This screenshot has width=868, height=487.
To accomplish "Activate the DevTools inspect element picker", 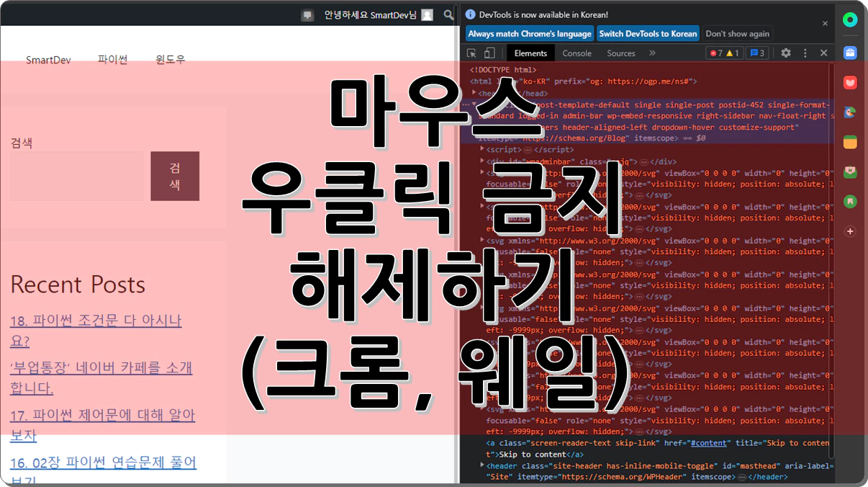I will pos(471,53).
